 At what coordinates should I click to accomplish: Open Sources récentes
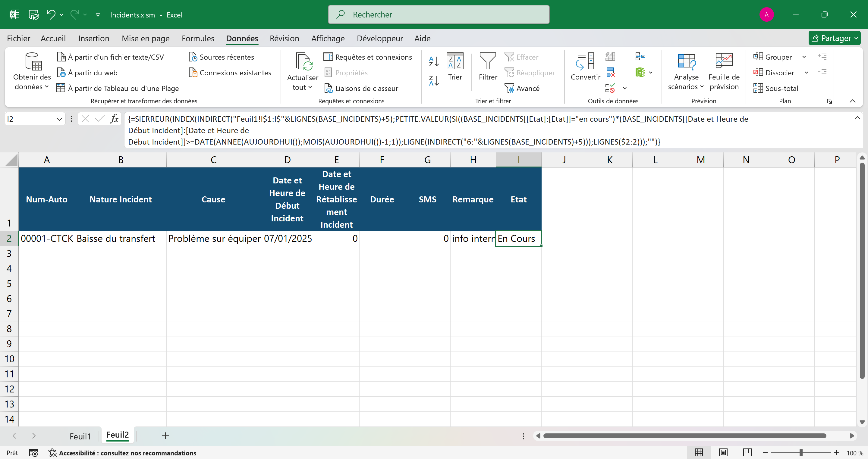coord(222,57)
